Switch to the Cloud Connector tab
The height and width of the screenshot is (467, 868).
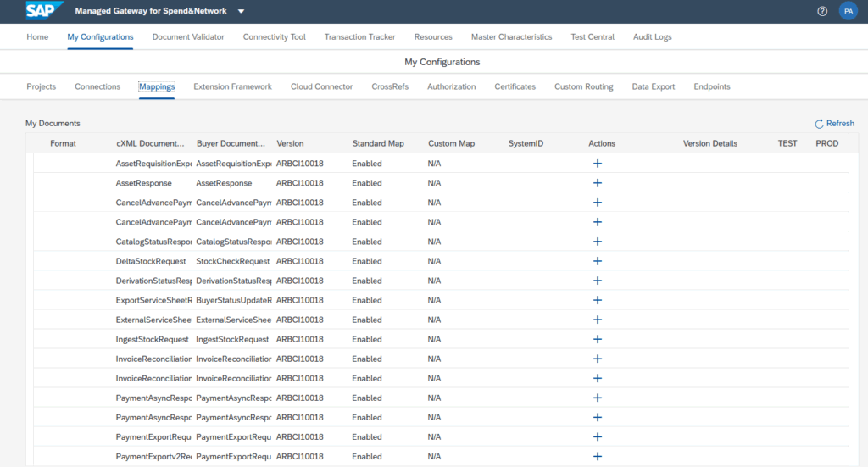[321, 86]
